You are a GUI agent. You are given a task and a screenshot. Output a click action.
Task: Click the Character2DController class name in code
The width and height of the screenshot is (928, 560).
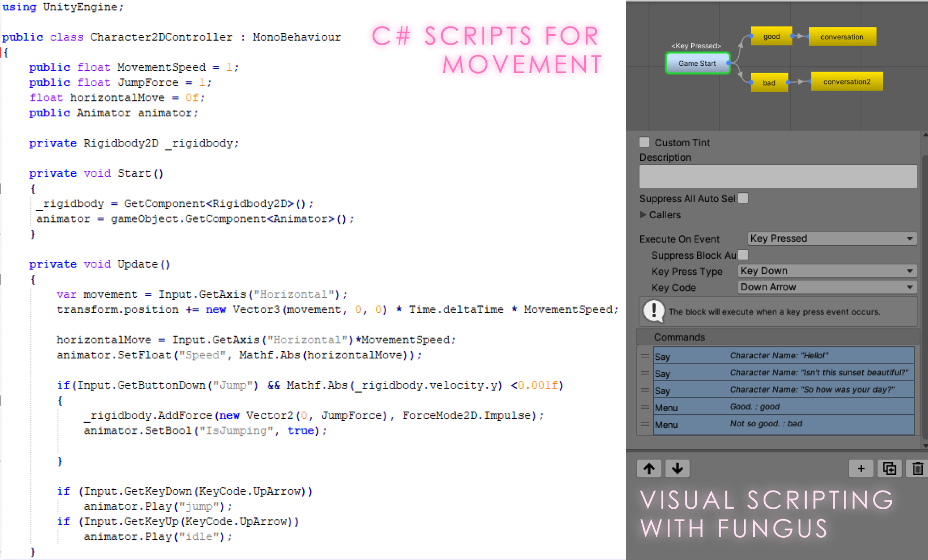pos(161,37)
